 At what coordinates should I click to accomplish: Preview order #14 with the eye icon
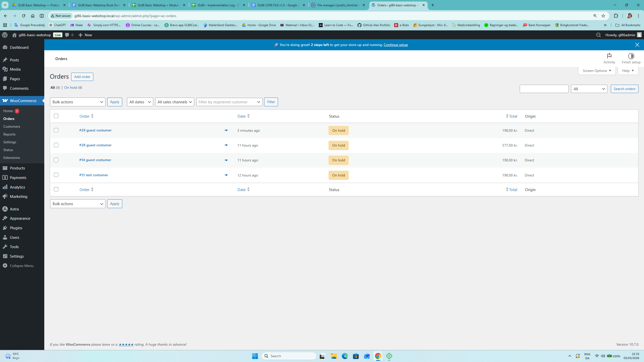226,160
